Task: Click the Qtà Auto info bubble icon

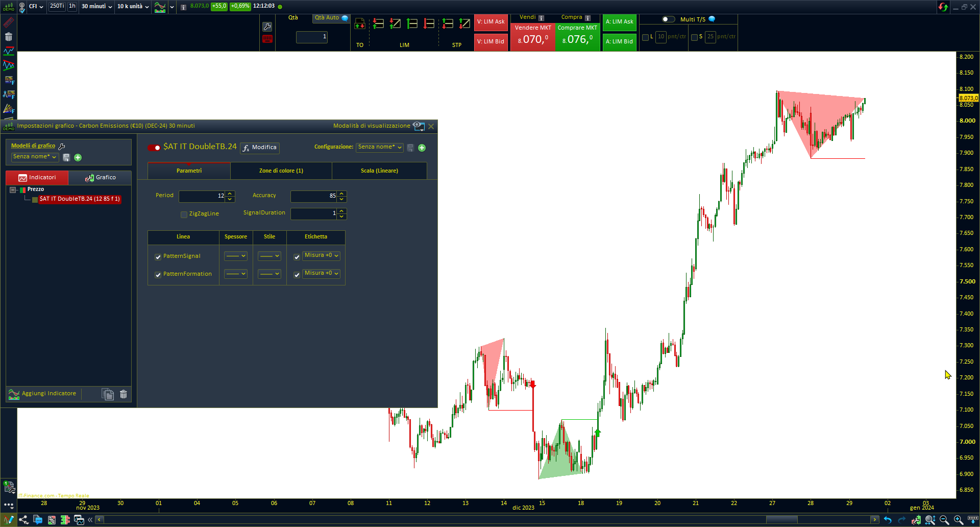Action: [x=345, y=18]
